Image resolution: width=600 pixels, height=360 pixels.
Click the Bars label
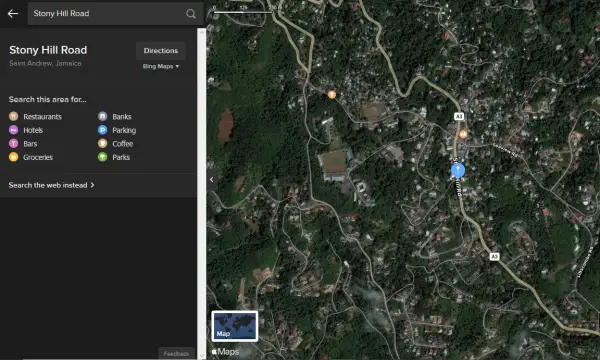coord(30,144)
